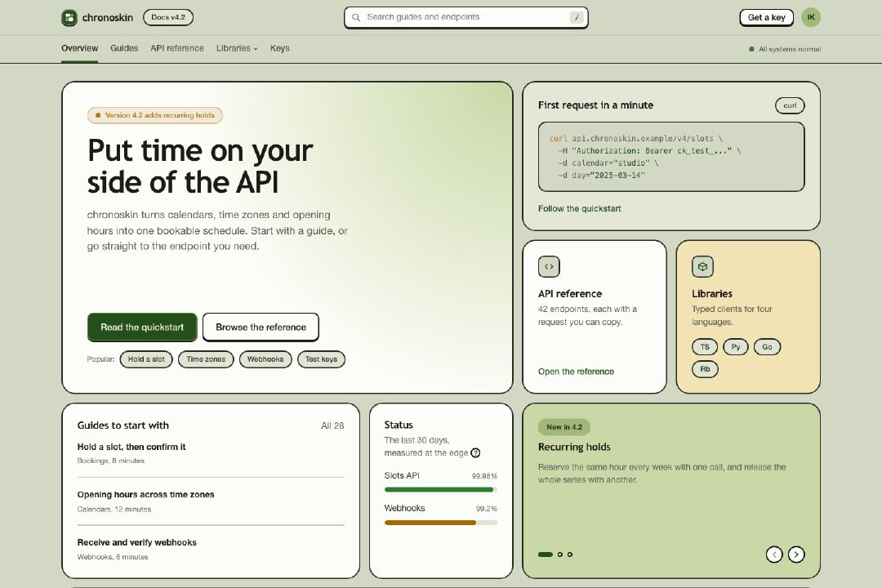Image resolution: width=882 pixels, height=588 pixels.
Task: Click the Webhooks popular chip
Action: point(265,359)
